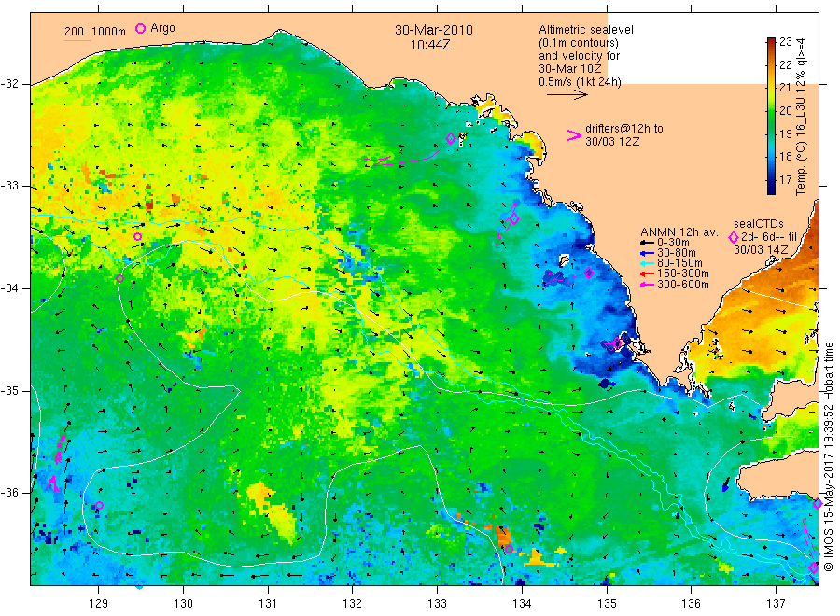Click the seal CTD diamond near 135.1E, 34.5S
The height and width of the screenshot is (616, 840).
click(617, 342)
